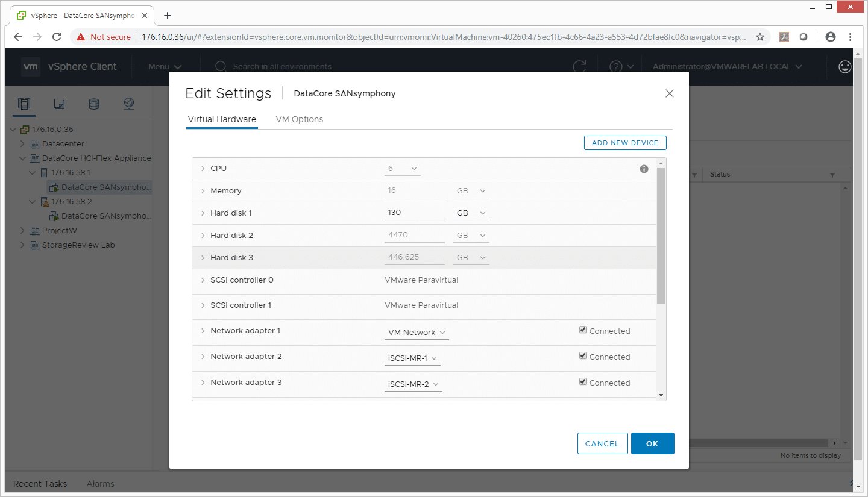Viewport: 868px width, 497px height.
Task: Confirm settings with OK button
Action: 652,443
